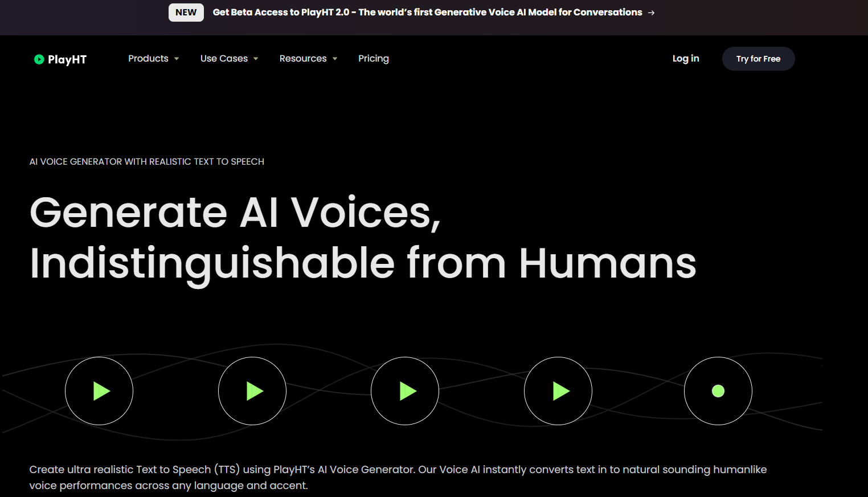This screenshot has width=868, height=497.
Task: Click the NEW badge in banner
Action: 186,13
